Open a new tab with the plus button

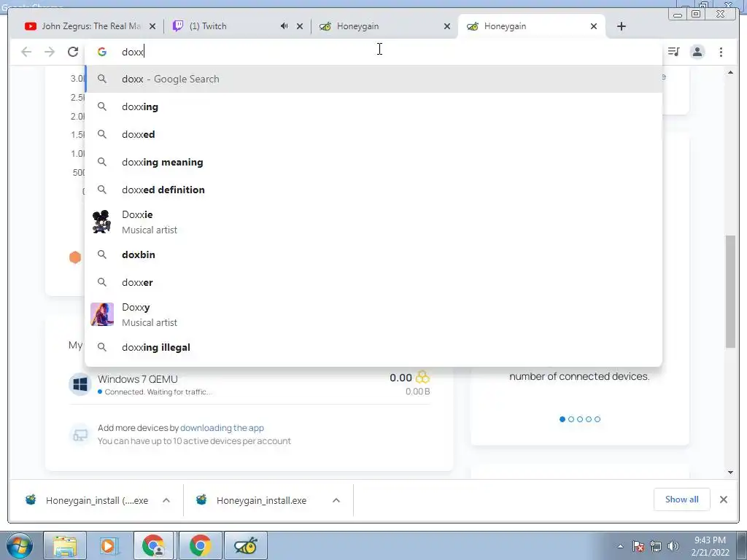point(622,26)
